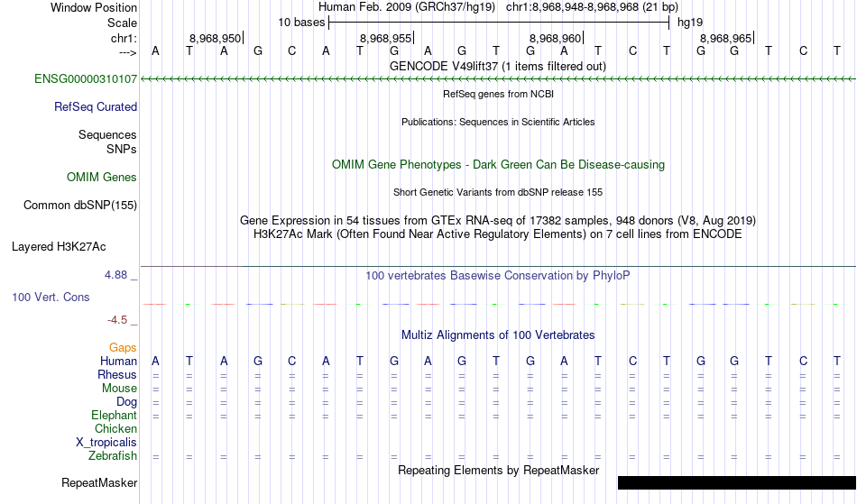The height and width of the screenshot is (504, 857).
Task: Click the Sequences track label
Action: 107,135
